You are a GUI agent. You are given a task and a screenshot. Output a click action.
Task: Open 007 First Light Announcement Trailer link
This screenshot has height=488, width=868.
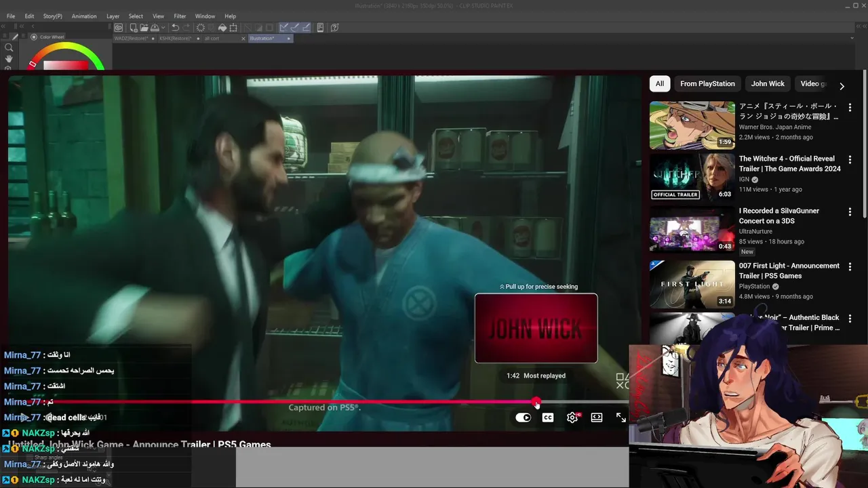point(789,270)
